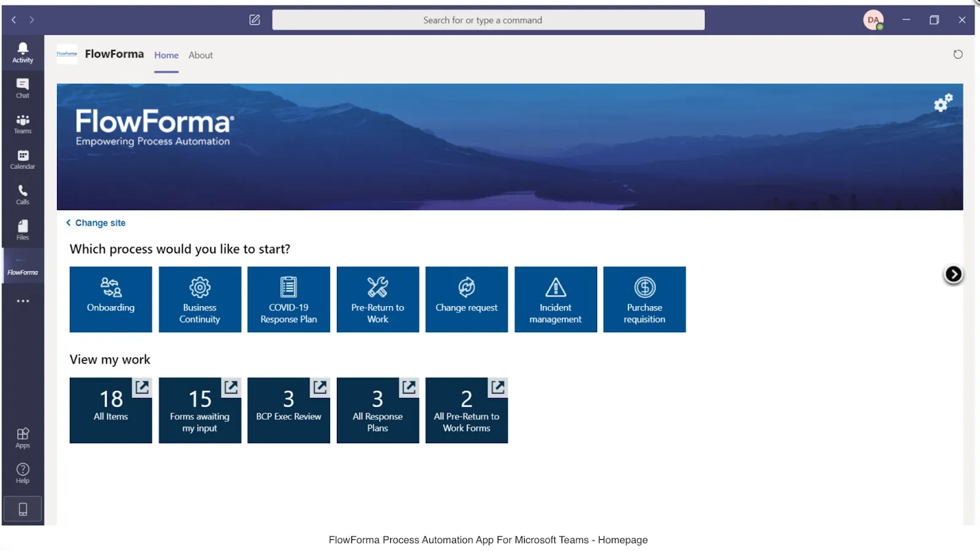Start the Onboarding process
The height and width of the screenshot is (551, 980).
111,299
